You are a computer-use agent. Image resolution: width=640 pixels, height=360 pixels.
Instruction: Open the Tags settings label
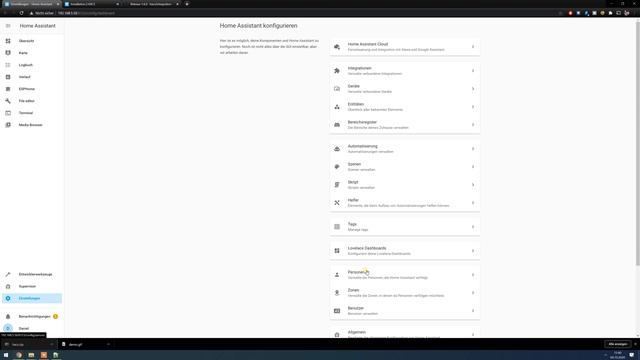click(x=352, y=224)
